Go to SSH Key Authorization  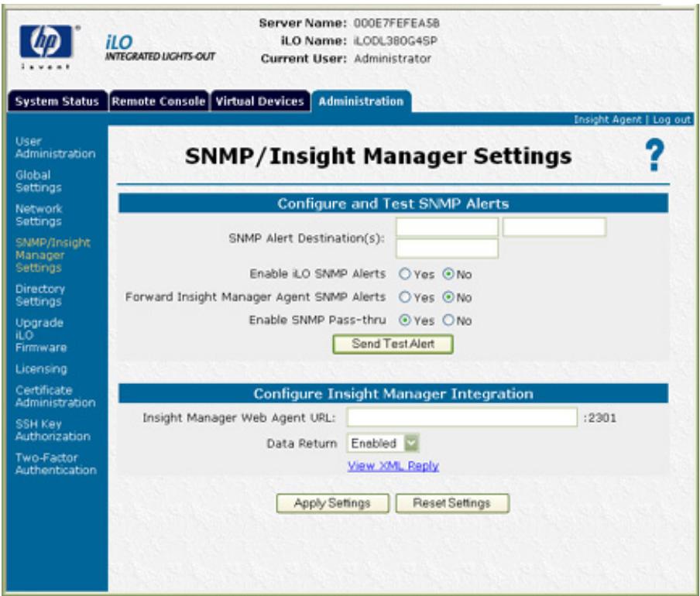tap(53, 430)
